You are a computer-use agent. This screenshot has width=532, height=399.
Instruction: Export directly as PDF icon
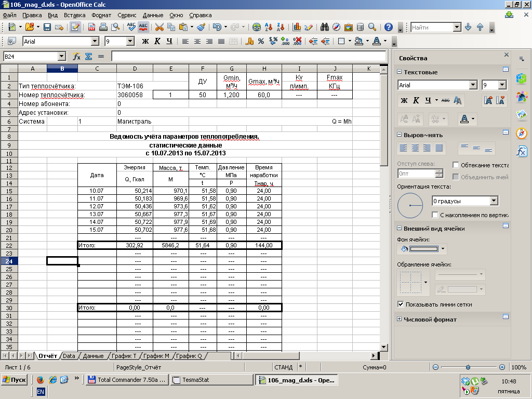coord(91,27)
